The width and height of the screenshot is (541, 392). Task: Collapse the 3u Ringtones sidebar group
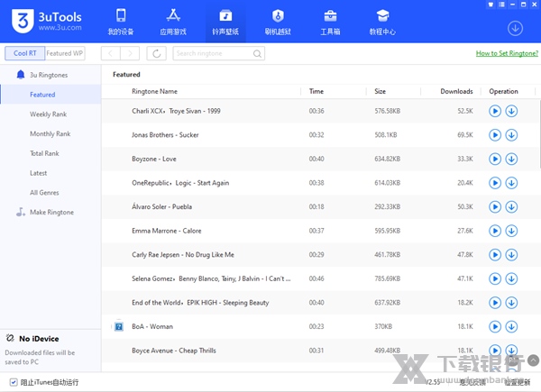50,75
